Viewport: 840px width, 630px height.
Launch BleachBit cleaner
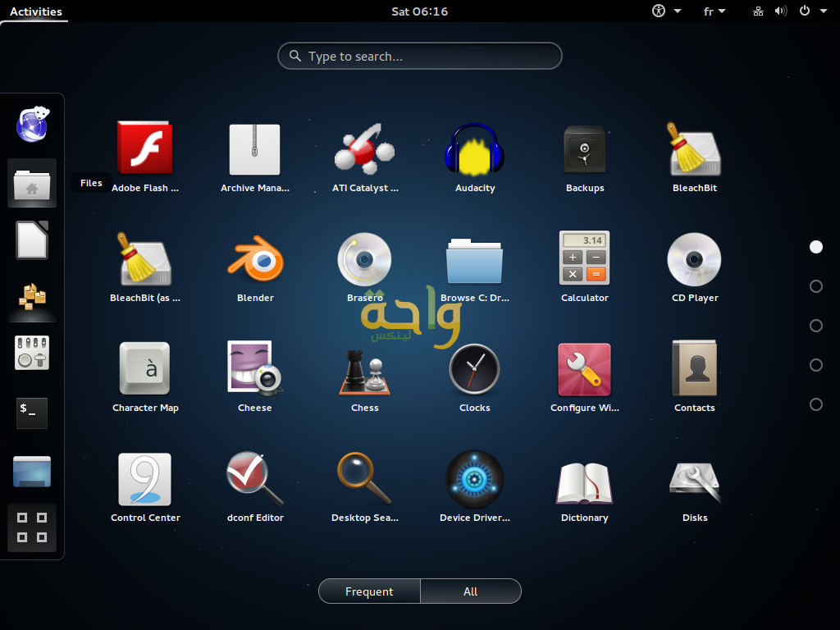(694, 149)
